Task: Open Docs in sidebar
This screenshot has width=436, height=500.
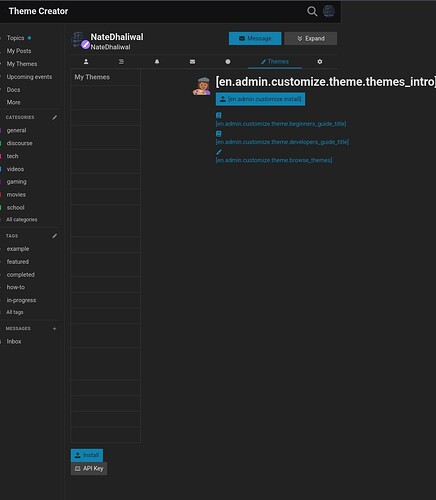Action: tap(13, 90)
